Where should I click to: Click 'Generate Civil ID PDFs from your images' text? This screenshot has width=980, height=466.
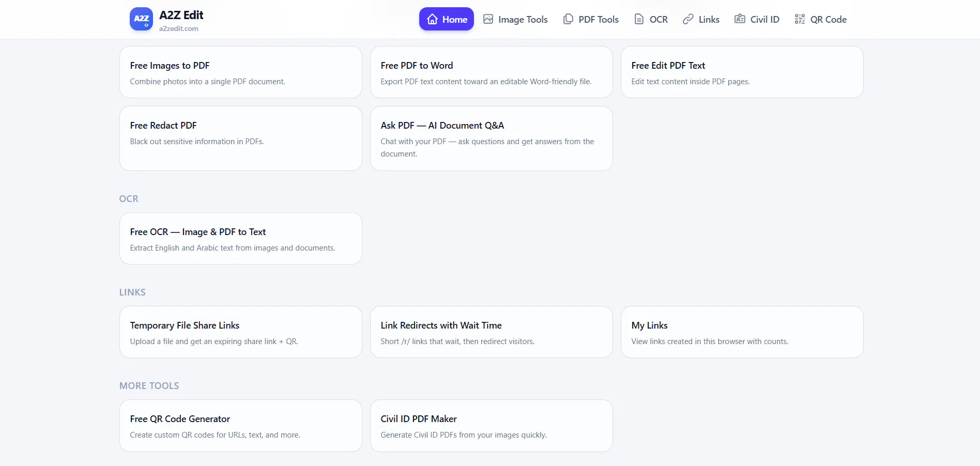coord(464,435)
